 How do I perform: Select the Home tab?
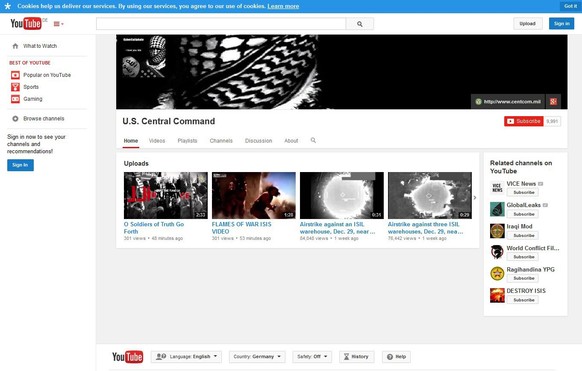(131, 141)
